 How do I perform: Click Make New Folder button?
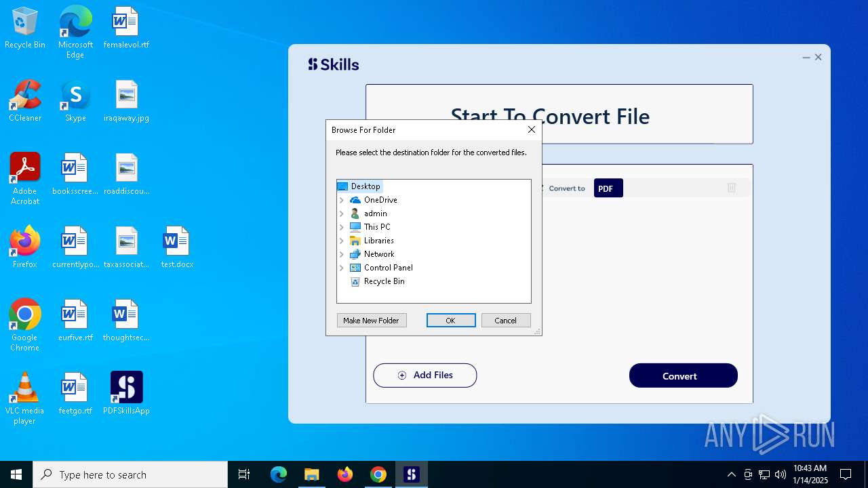372,321
